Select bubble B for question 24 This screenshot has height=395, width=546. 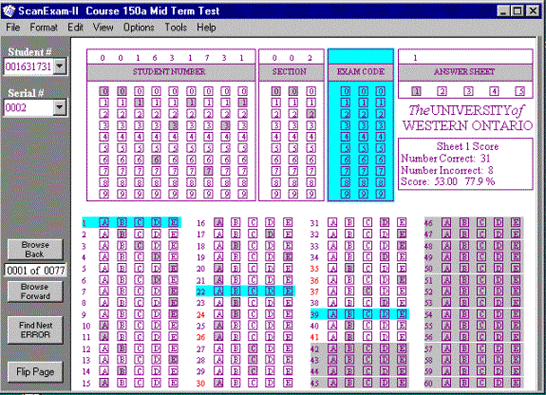(x=236, y=314)
